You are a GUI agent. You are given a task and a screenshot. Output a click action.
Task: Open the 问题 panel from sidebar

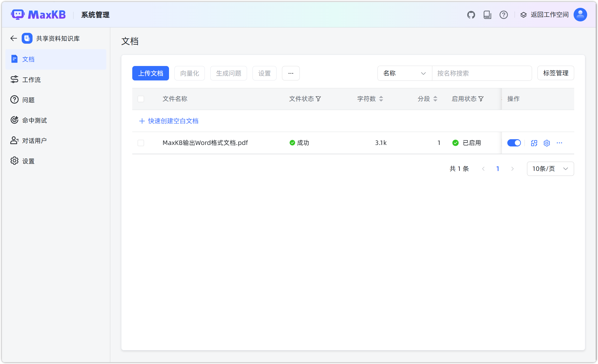(28, 100)
